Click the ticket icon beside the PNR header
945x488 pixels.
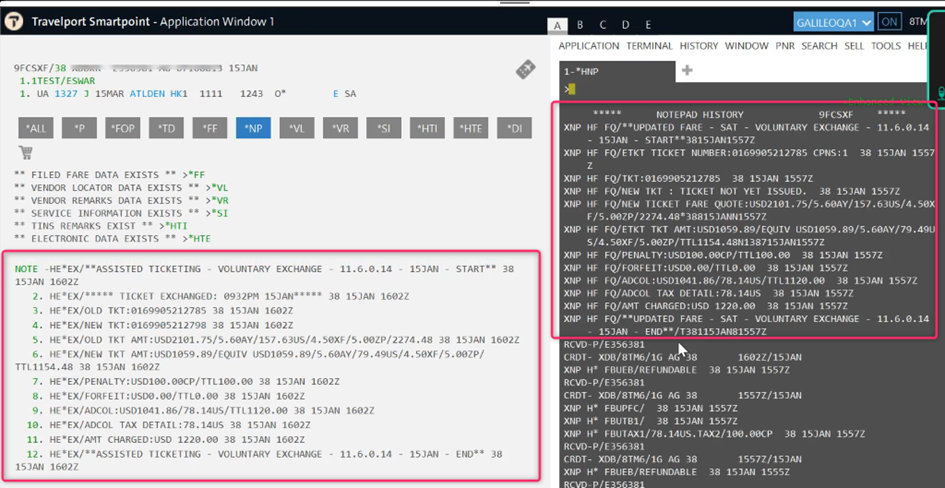[x=525, y=70]
